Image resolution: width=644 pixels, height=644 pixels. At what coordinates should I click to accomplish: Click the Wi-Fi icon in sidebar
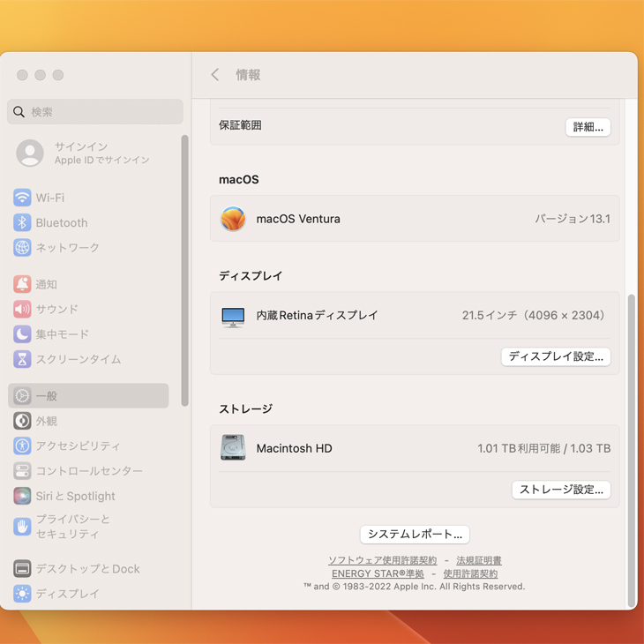click(x=22, y=198)
